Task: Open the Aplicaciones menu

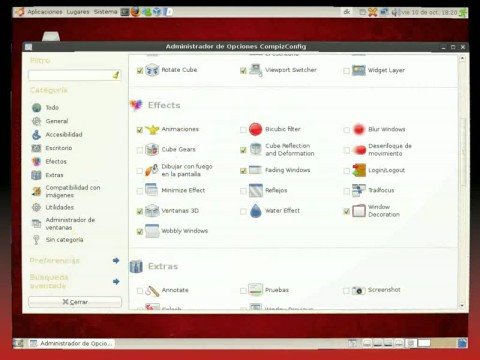Action: point(45,12)
